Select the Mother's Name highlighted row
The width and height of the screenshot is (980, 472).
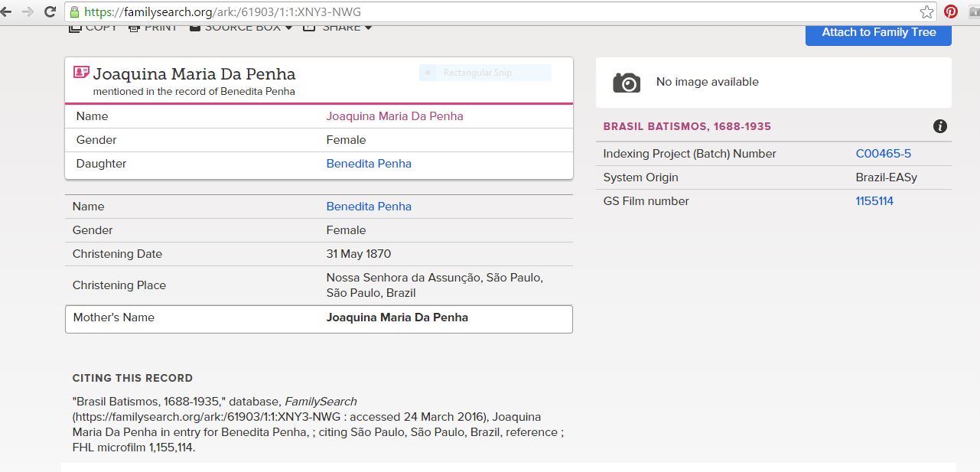tap(318, 318)
